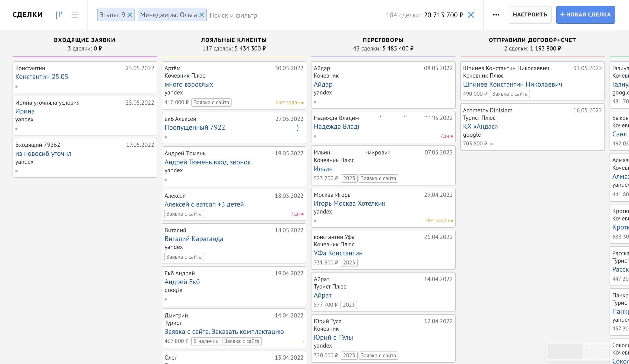Select the ПЕРЕГОВОРЫ column header
The width and height of the screenshot is (629, 364).
point(383,40)
